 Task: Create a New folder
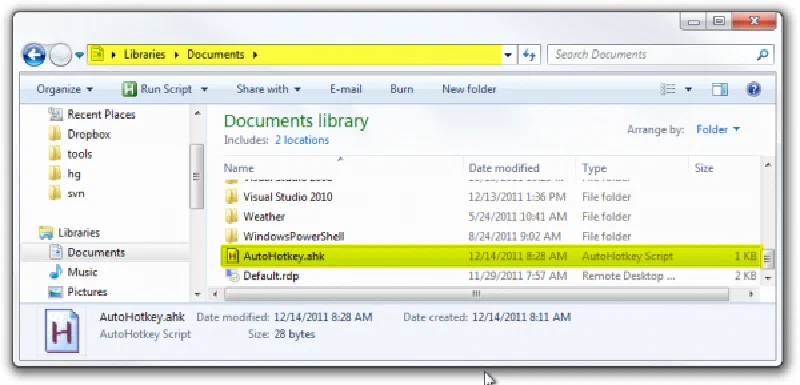tap(469, 89)
